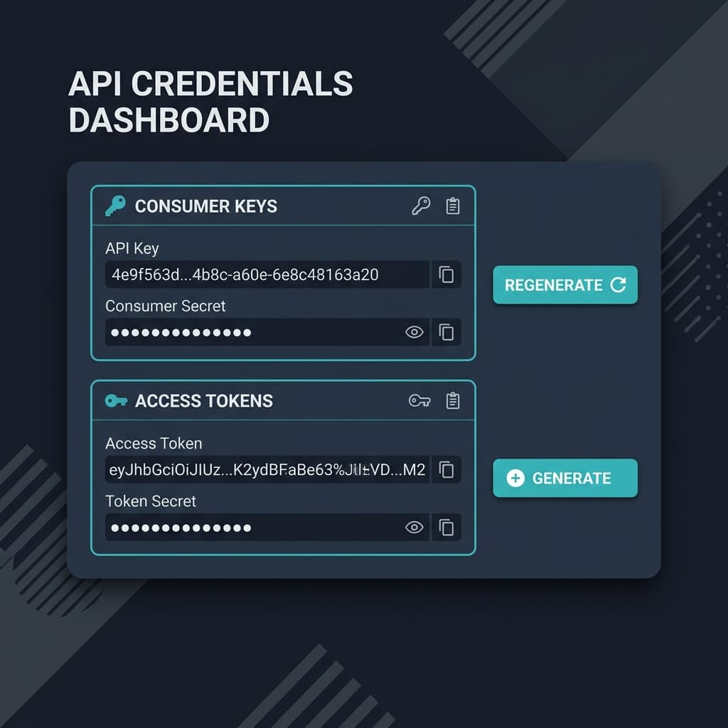
Task: Click the teal key icon beside Access Tokens
Action: [116, 401]
